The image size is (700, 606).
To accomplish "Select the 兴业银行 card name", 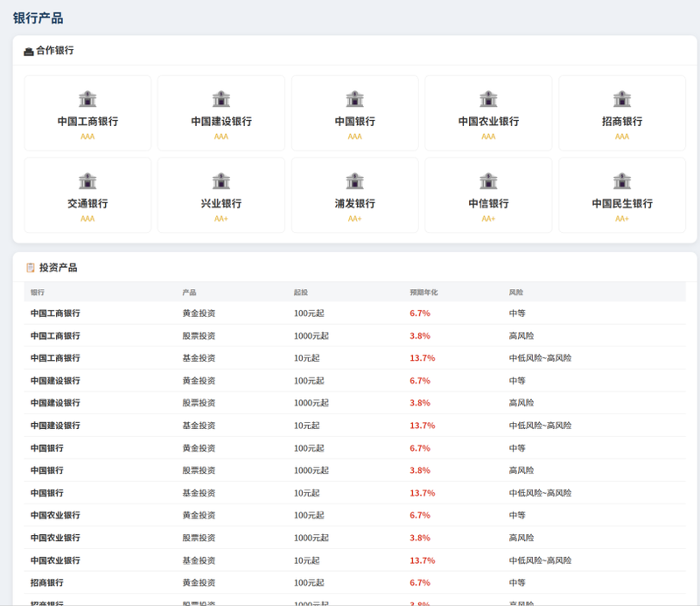I will [221, 203].
